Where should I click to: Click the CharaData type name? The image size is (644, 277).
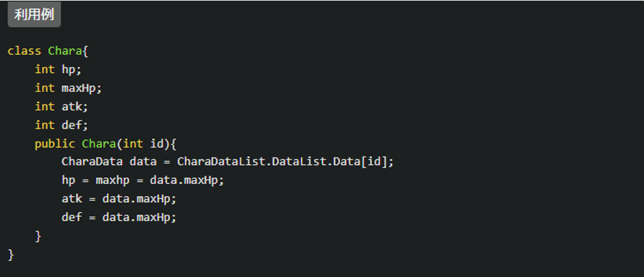92,162
